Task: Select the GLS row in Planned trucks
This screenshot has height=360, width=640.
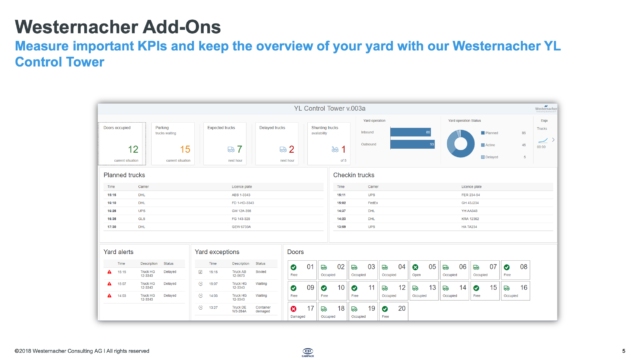Action: pyautogui.click(x=214, y=219)
